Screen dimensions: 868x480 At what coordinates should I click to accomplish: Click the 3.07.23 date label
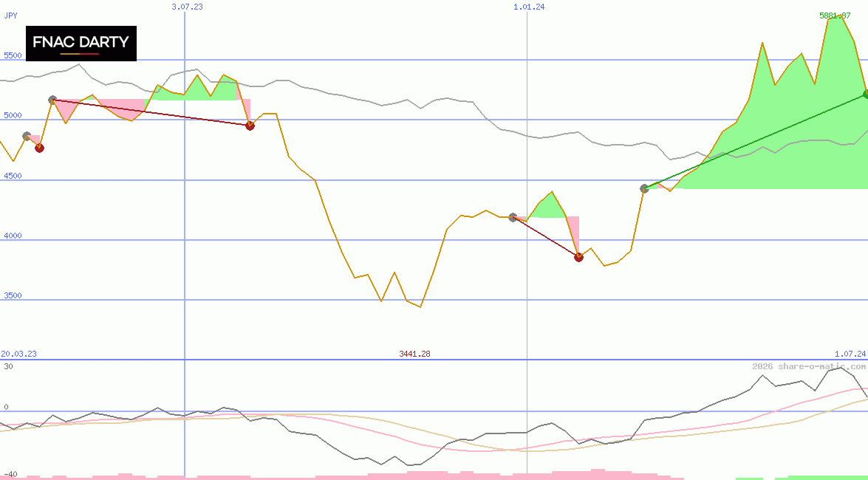point(187,7)
